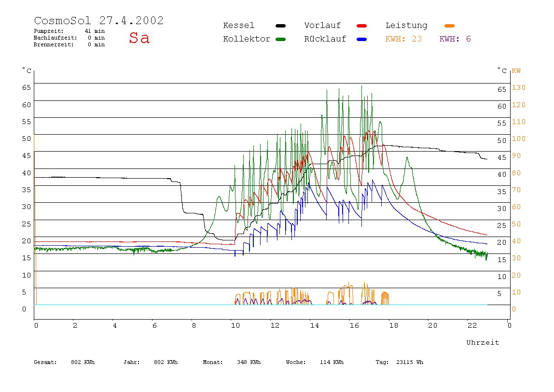Click the black Kessel legend swatch
554x392 pixels.
coord(280,26)
